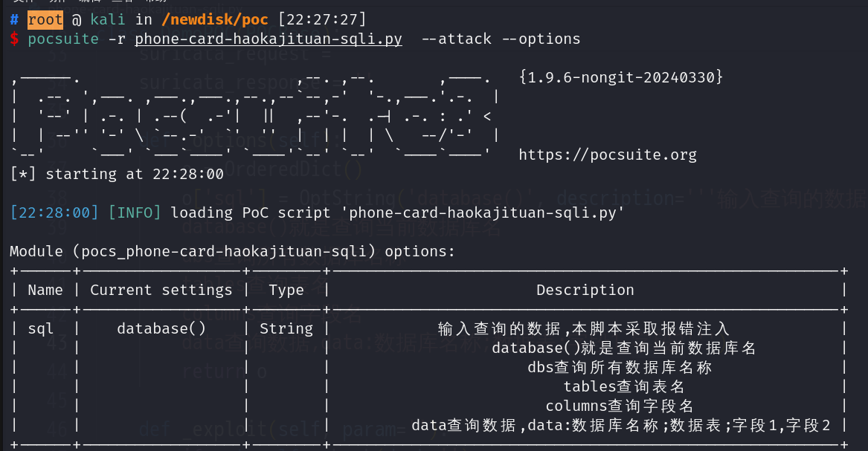The width and height of the screenshot is (868, 451).
Task: Click the sql option name cell
Action: 40,329
